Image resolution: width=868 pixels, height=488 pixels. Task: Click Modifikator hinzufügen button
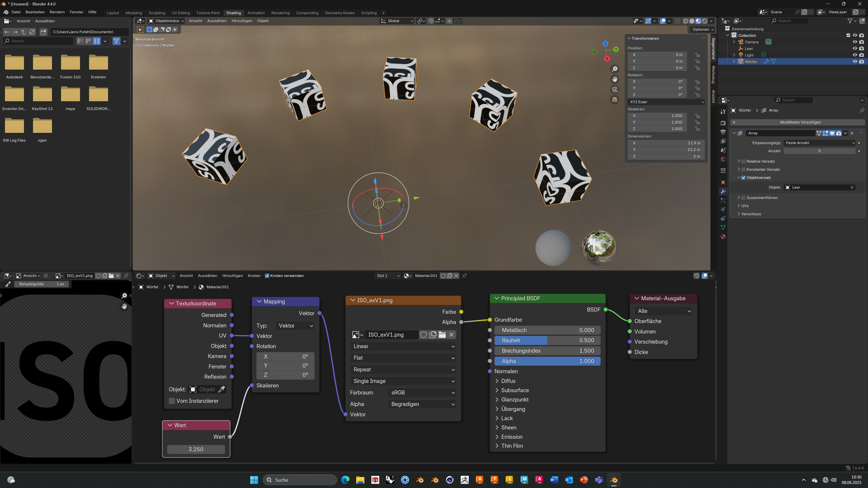point(800,122)
